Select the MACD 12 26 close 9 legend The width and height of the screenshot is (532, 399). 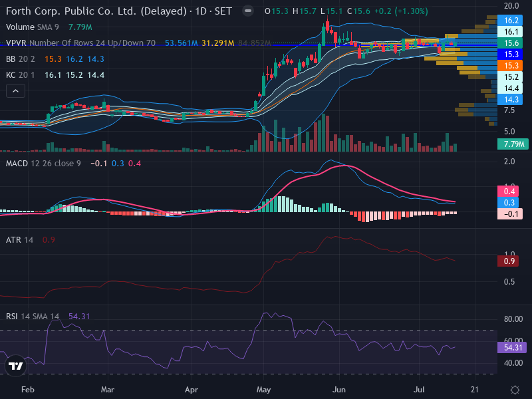[x=43, y=164]
